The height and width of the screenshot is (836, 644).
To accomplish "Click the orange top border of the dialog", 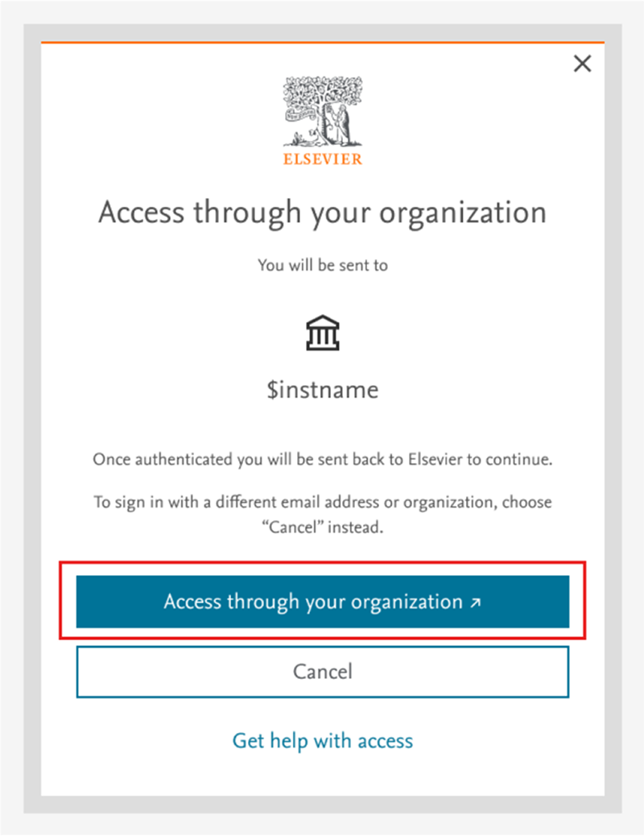I will coord(322,42).
